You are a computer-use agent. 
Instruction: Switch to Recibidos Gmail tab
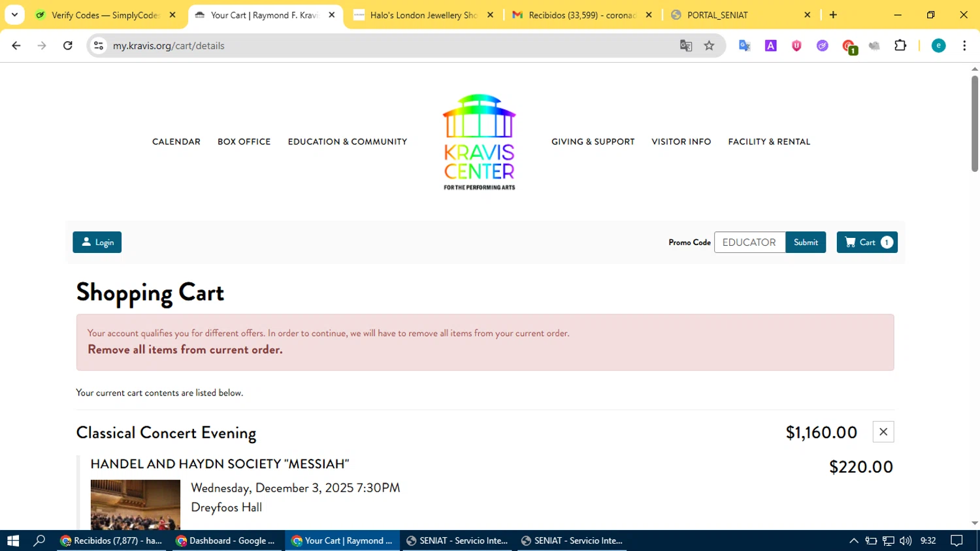click(x=581, y=14)
